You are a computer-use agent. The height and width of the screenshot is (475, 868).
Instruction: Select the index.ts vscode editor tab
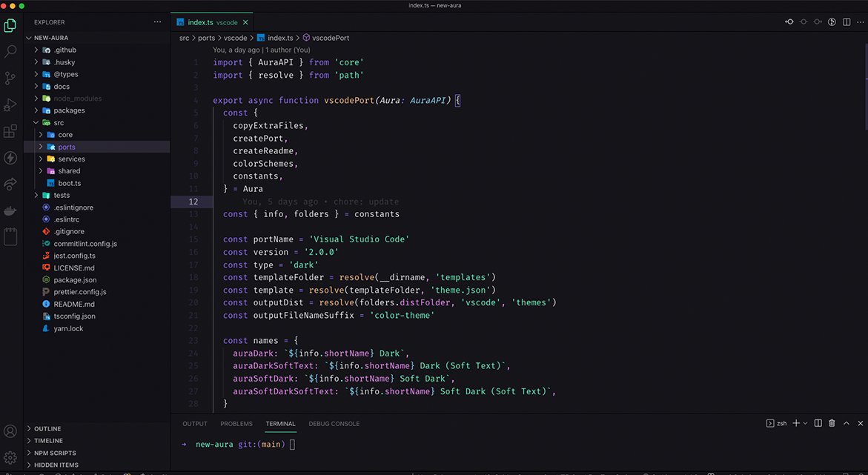point(212,23)
